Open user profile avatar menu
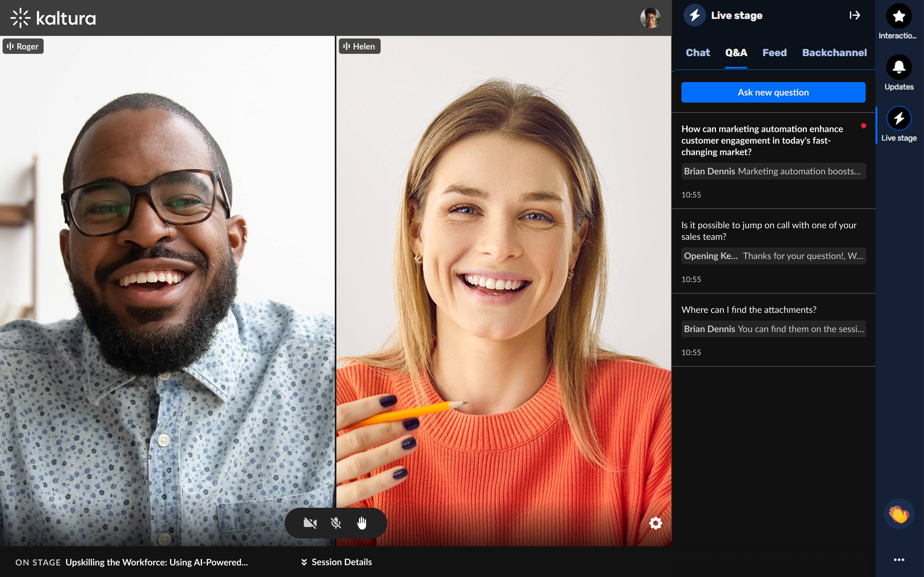The image size is (924, 577). (x=650, y=18)
